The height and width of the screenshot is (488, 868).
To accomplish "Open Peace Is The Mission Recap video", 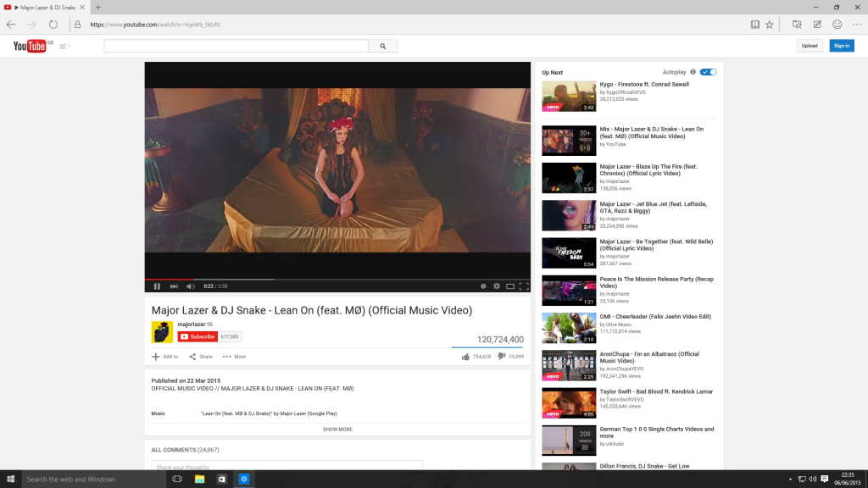I will point(657,283).
